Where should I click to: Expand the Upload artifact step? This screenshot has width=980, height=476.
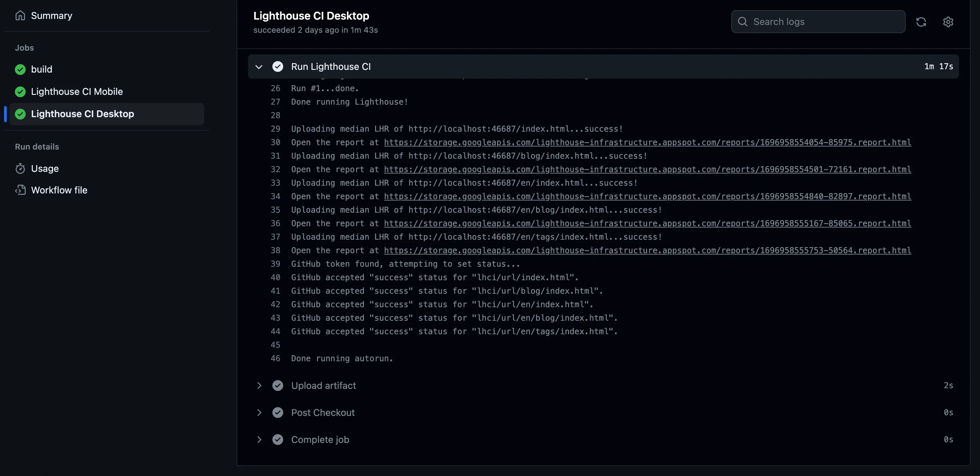tap(259, 386)
